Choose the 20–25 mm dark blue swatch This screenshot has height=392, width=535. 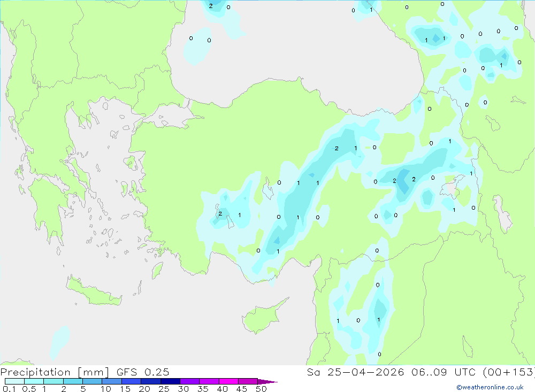coord(151,381)
